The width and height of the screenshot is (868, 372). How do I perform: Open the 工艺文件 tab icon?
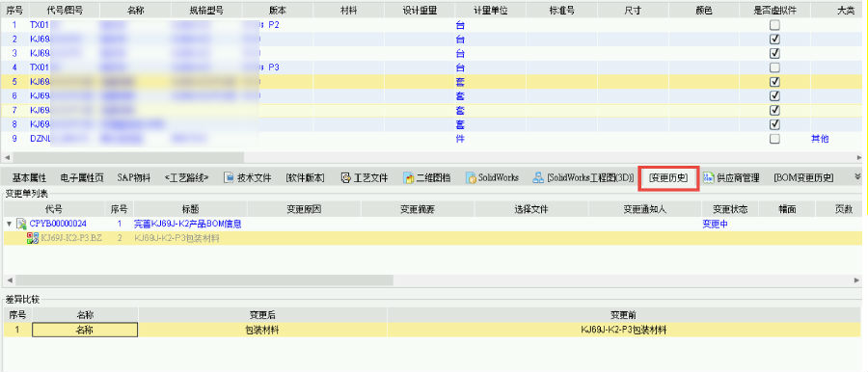[346, 177]
